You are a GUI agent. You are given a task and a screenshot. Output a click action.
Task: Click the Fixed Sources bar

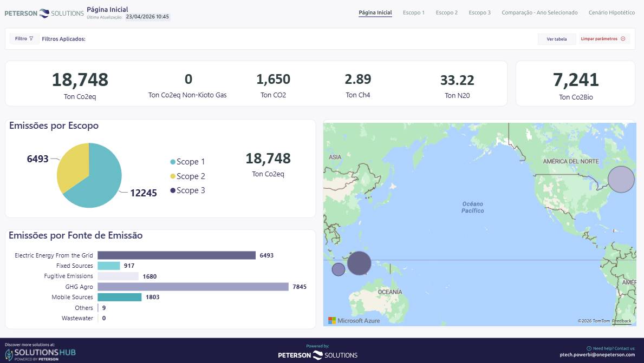pyautogui.click(x=109, y=266)
